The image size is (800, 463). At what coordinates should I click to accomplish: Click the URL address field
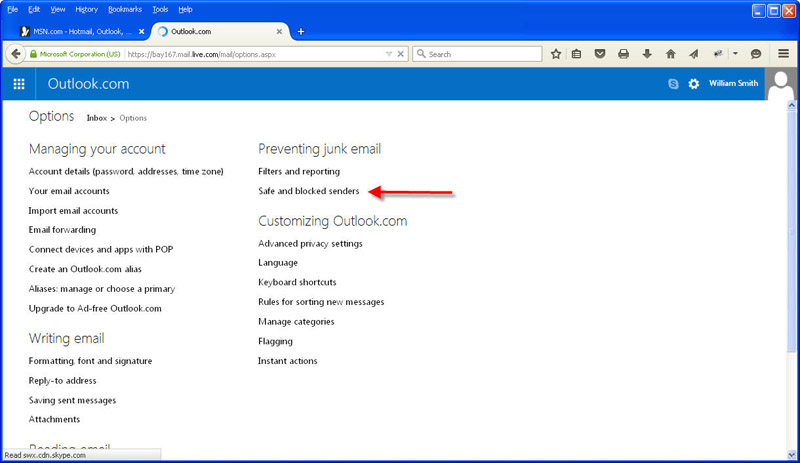255,54
